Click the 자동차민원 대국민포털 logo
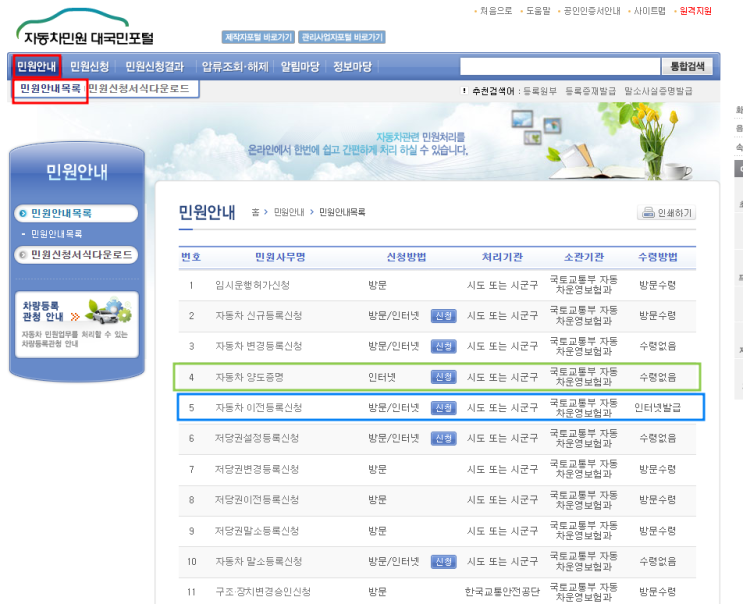 click(85, 27)
